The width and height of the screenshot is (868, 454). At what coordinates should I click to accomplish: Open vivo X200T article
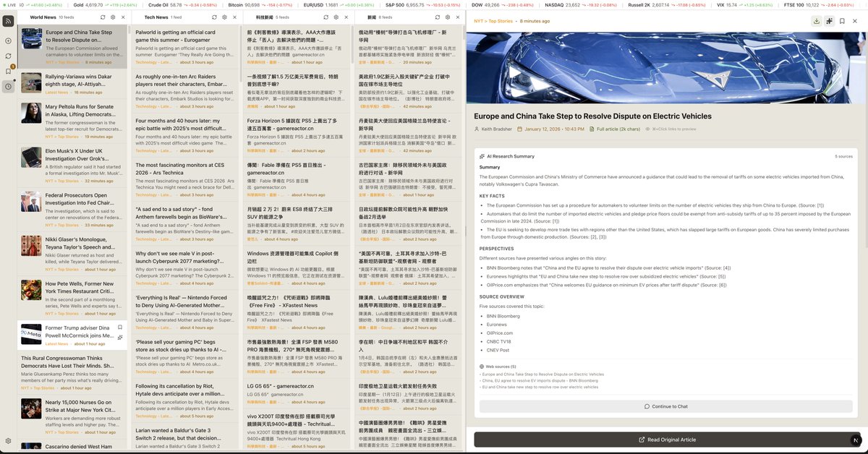[x=297, y=430]
